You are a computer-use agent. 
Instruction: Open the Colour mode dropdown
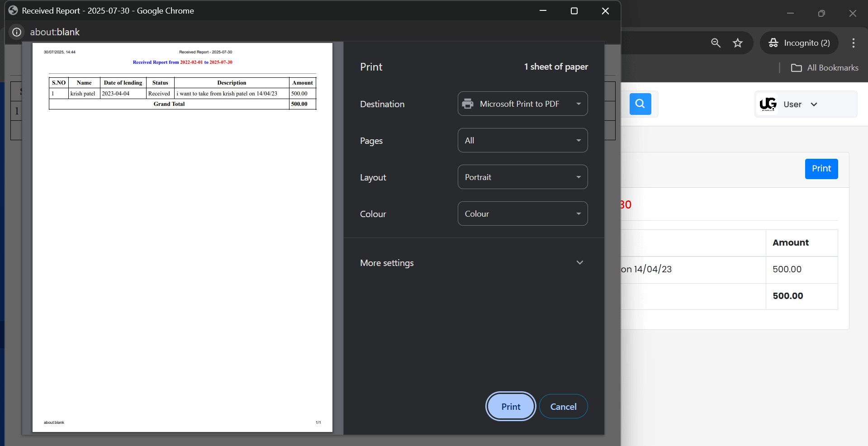click(x=522, y=214)
